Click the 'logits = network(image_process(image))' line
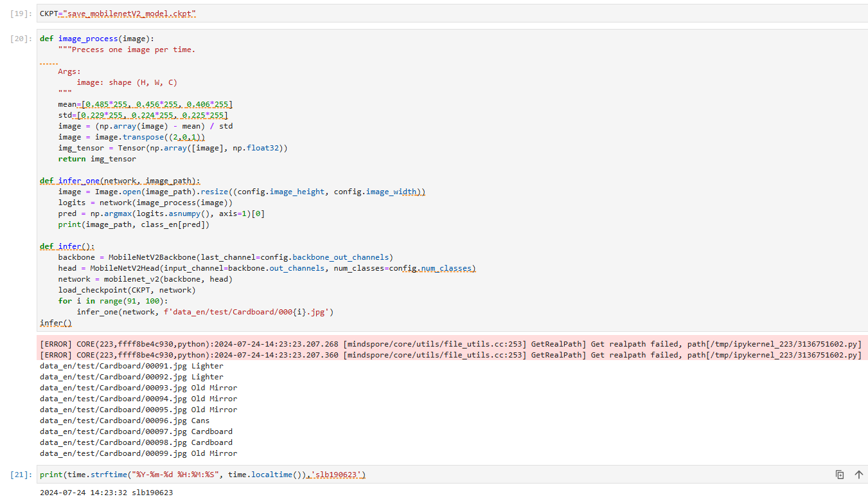Viewport: 868px width, 499px height. click(145, 203)
